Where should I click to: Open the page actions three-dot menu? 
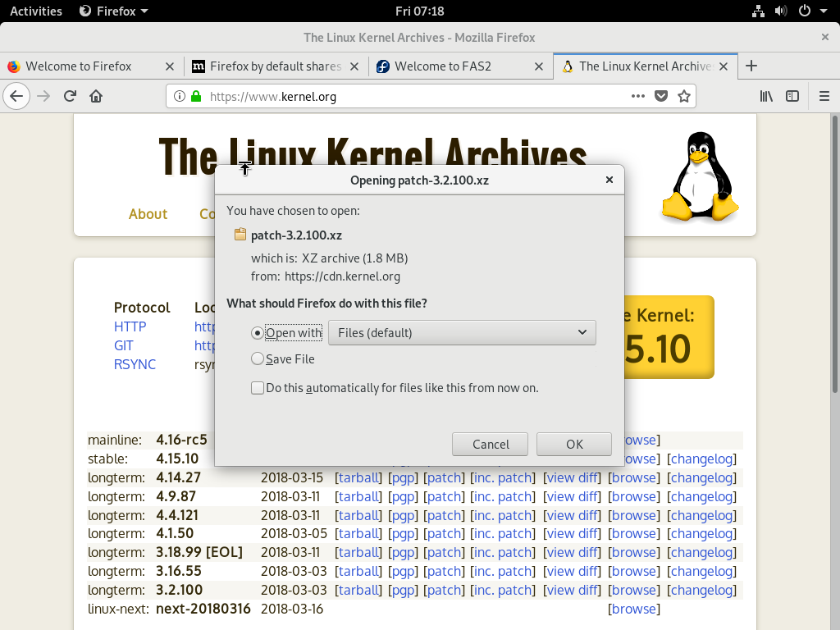(637, 97)
